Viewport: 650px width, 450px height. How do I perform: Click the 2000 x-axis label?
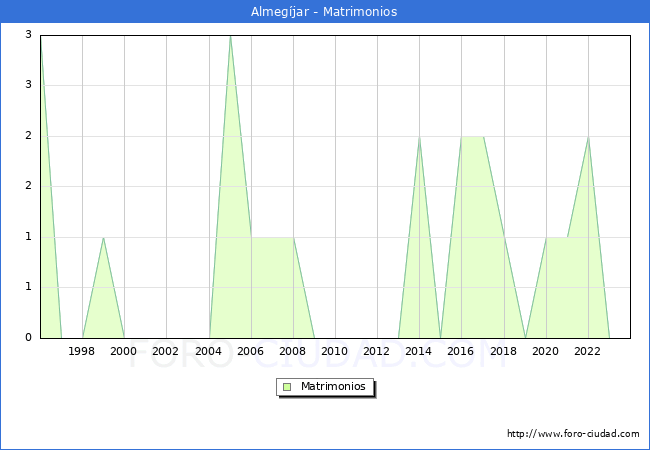coord(124,351)
